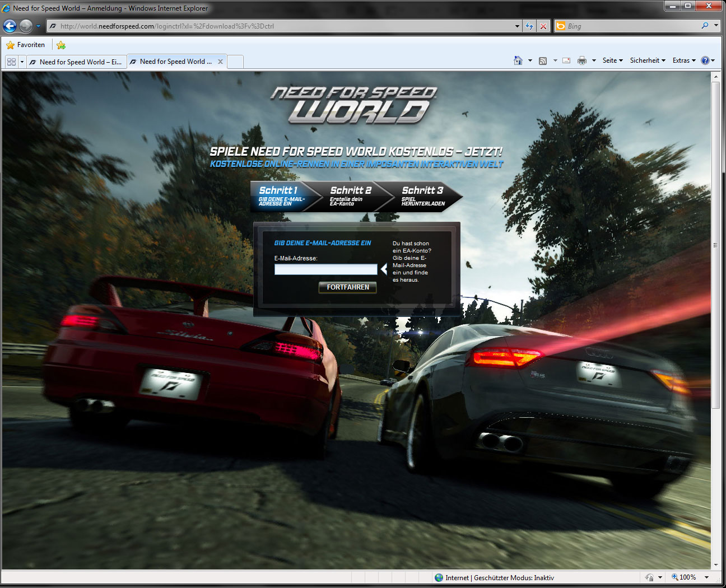
Task: Print the page with the printer icon
Action: (x=582, y=60)
